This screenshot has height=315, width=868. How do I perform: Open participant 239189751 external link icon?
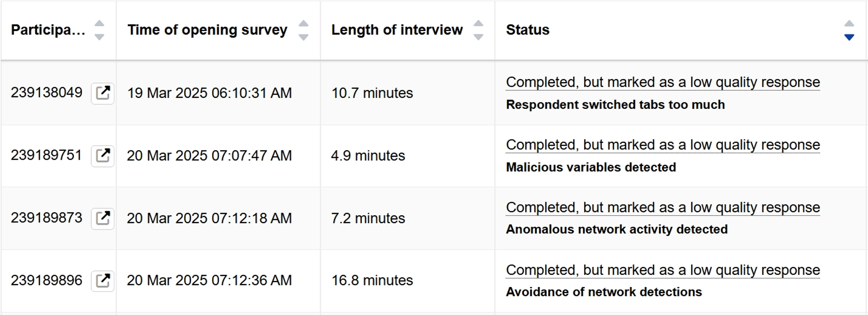point(103,156)
